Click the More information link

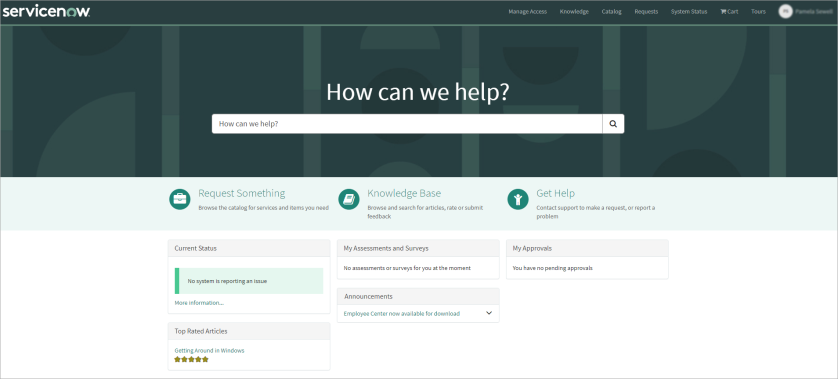point(199,303)
